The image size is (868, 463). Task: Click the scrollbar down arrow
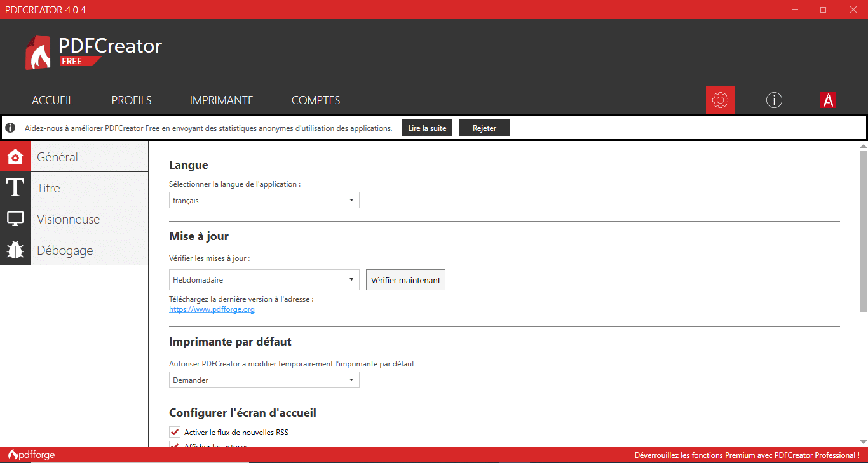coord(863,442)
